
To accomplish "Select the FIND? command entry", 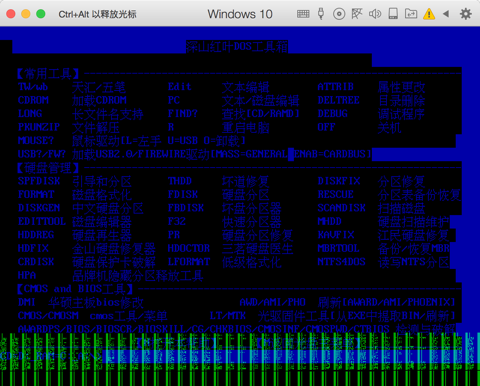I will coord(183,114).
